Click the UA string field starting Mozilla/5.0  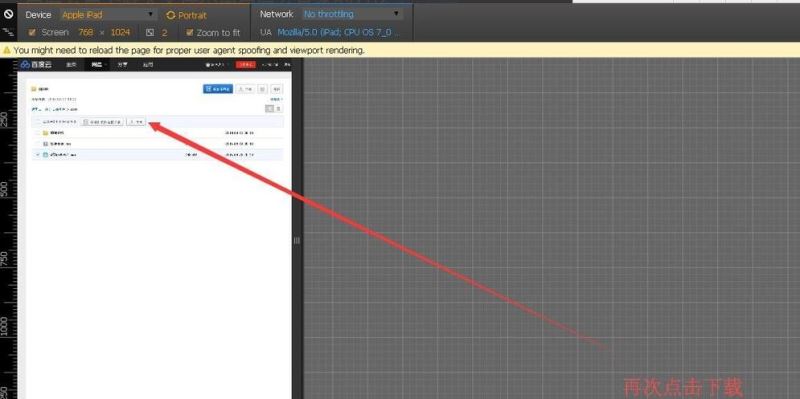[x=338, y=32]
